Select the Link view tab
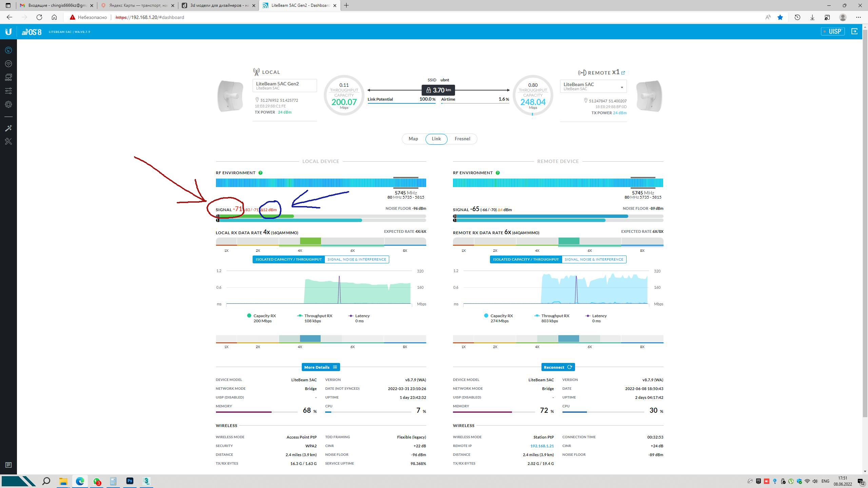The width and height of the screenshot is (868, 488). click(436, 139)
